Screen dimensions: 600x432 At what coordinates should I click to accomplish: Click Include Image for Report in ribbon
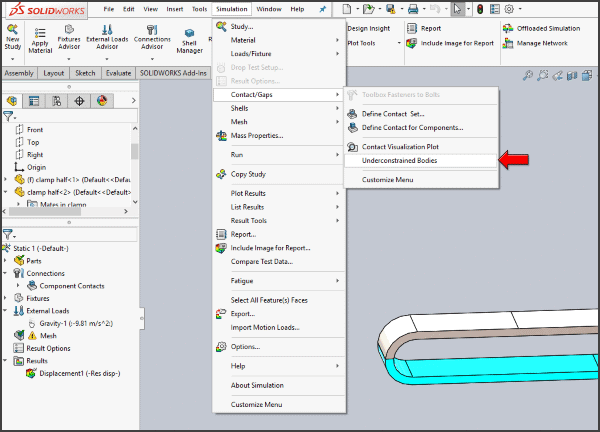(450, 43)
